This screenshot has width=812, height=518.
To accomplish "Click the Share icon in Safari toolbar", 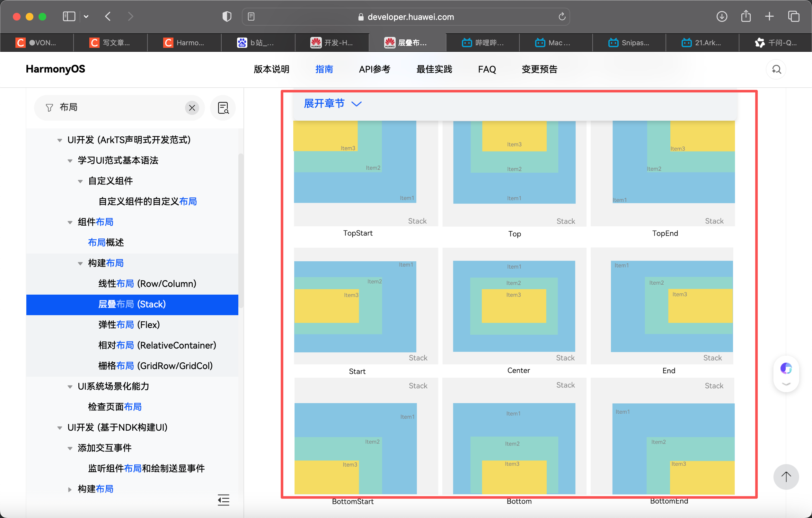I will pos(746,16).
